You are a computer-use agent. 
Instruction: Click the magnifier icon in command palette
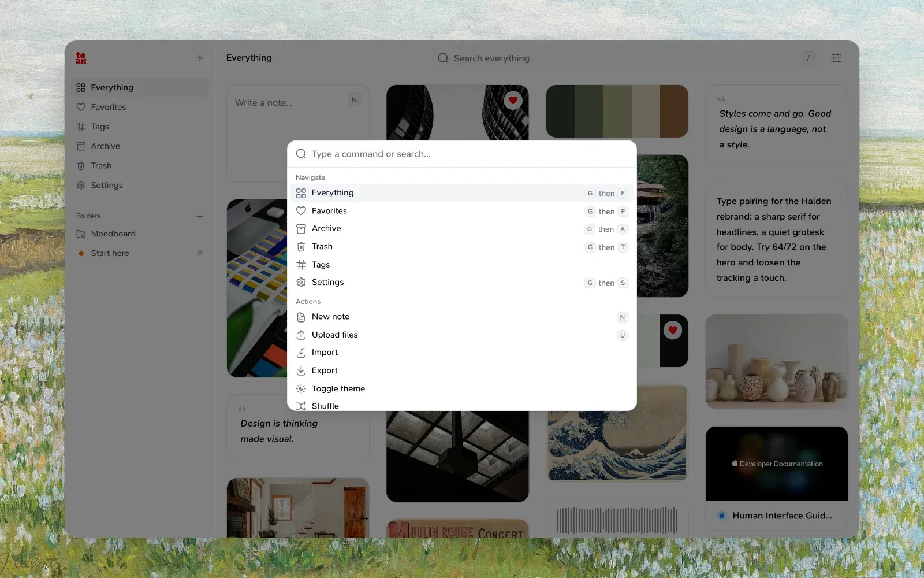pyautogui.click(x=301, y=154)
